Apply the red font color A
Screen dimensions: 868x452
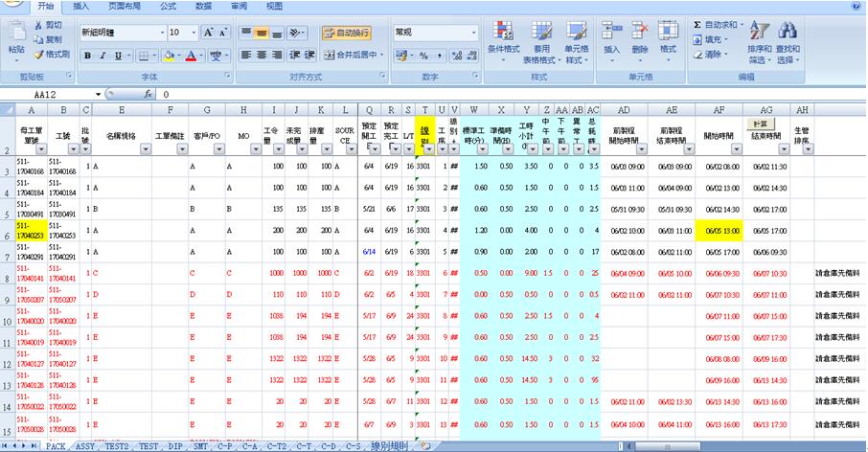coord(191,56)
